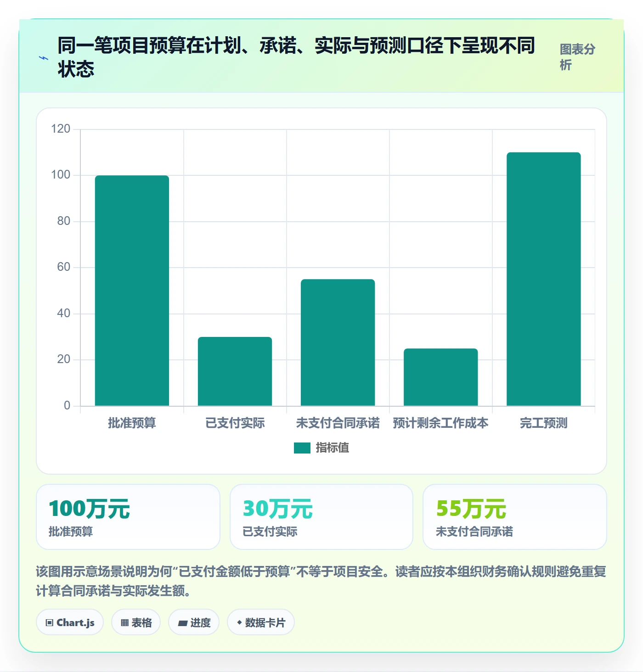This screenshot has height=672, width=643.
Task: Open the 表格 tag chip
Action: click(x=136, y=622)
